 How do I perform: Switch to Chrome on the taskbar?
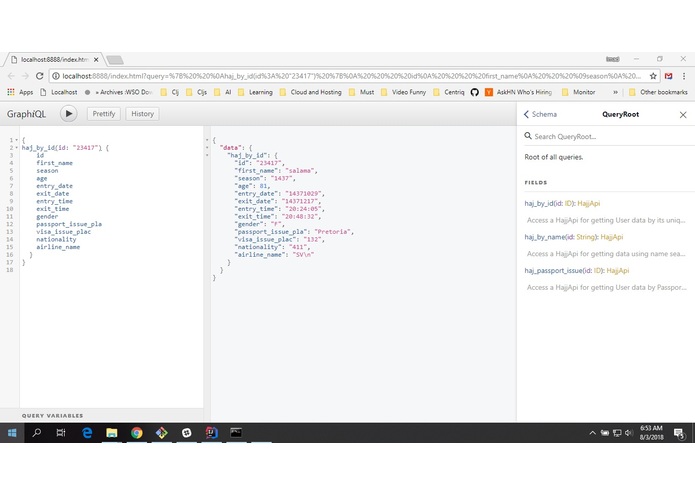[x=137, y=433]
